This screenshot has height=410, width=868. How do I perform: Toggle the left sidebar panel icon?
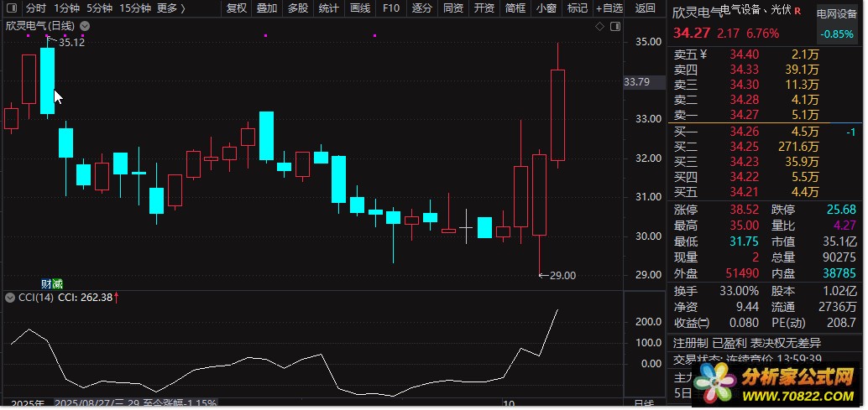(13, 8)
